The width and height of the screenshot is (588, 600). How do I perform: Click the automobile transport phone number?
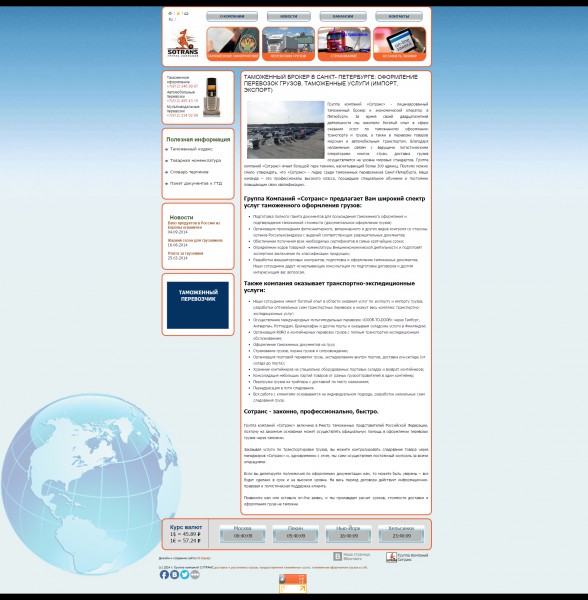182,101
